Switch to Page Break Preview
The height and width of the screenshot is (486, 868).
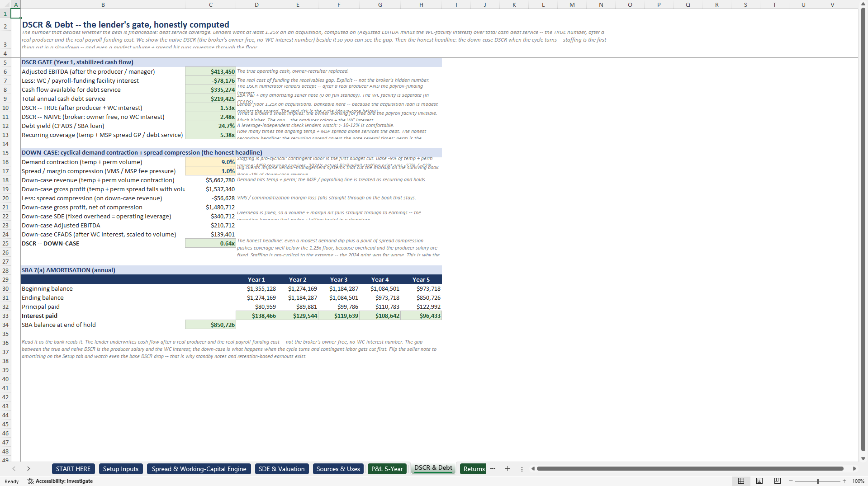[777, 481]
